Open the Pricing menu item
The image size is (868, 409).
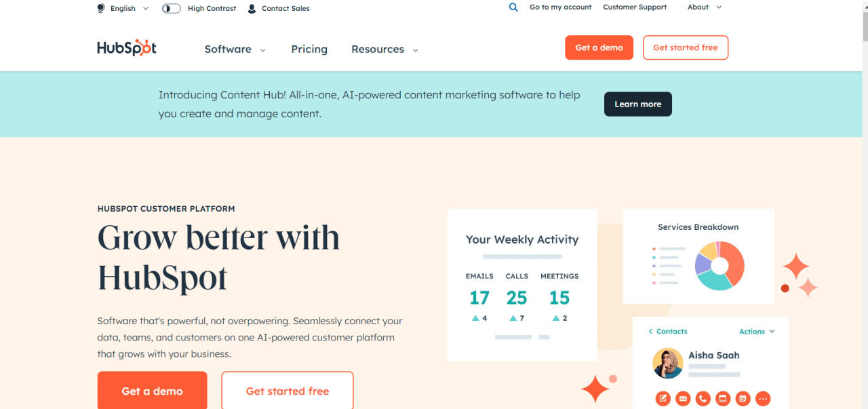[309, 49]
